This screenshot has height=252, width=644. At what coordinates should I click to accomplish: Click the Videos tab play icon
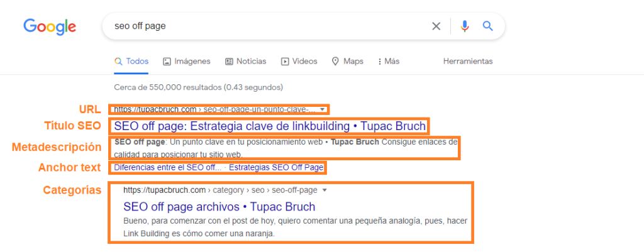(285, 62)
